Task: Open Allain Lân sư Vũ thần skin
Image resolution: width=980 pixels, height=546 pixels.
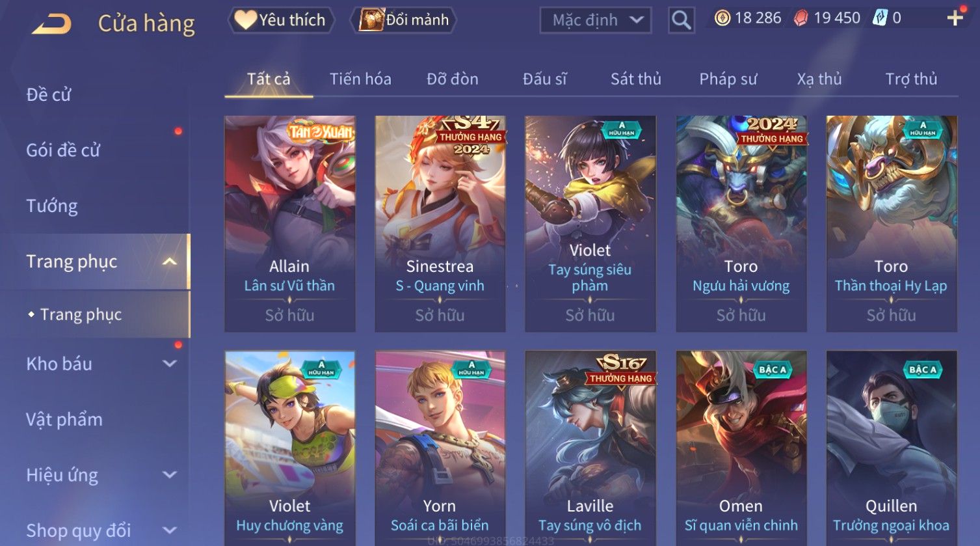Action: point(290,224)
